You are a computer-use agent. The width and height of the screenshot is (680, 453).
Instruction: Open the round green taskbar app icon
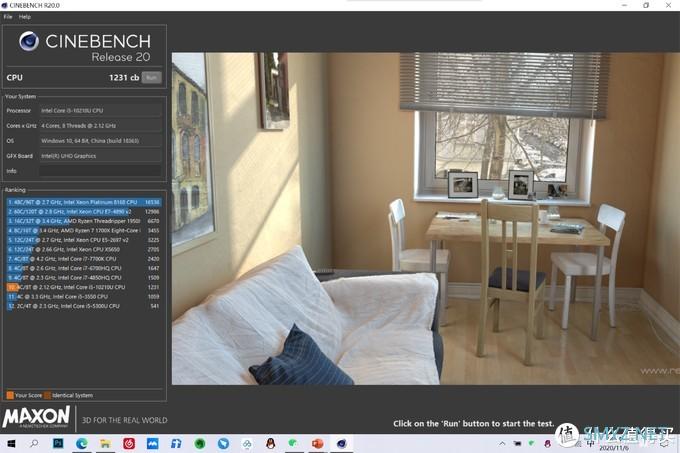click(199, 443)
